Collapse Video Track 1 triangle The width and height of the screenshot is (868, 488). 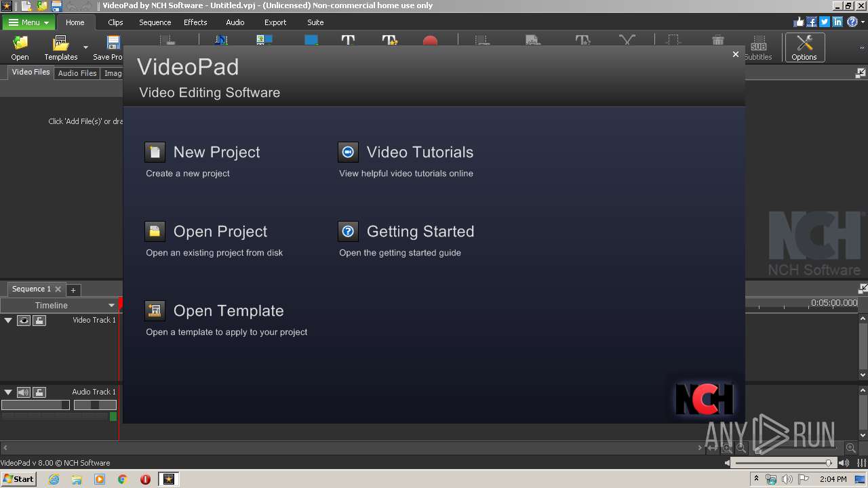point(8,320)
